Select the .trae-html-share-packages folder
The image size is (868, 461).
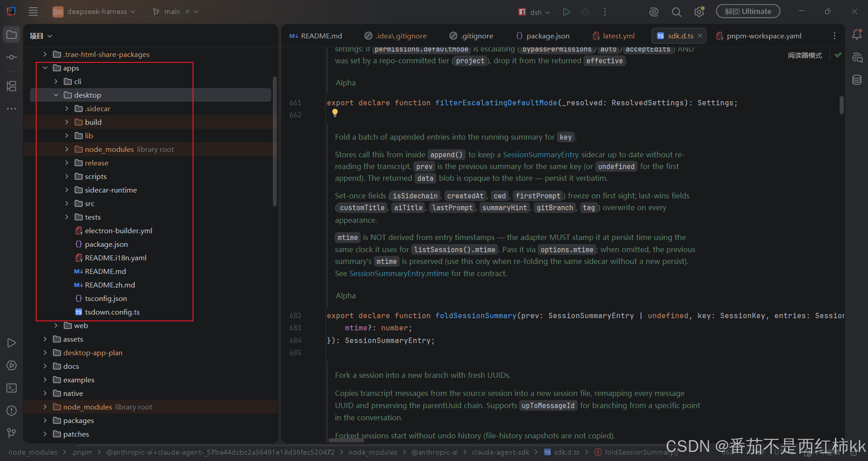coord(106,54)
